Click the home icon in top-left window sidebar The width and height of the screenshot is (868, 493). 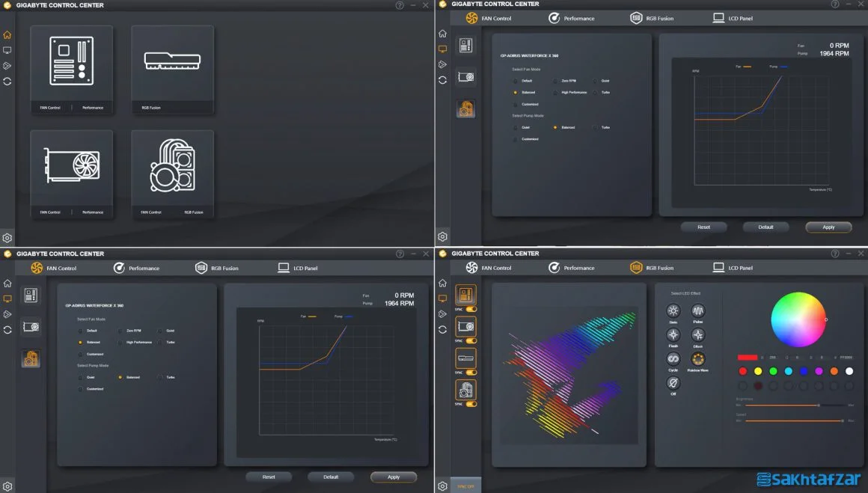pos(7,35)
